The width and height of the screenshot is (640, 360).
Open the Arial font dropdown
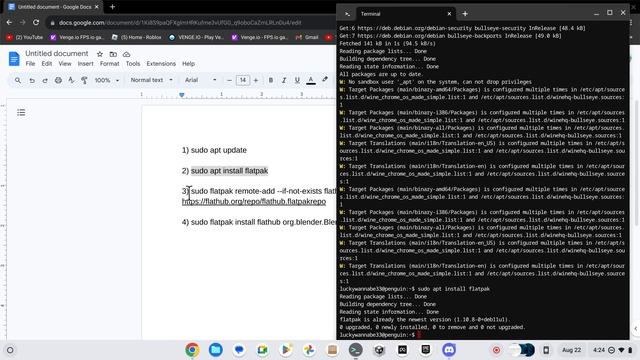coord(200,80)
